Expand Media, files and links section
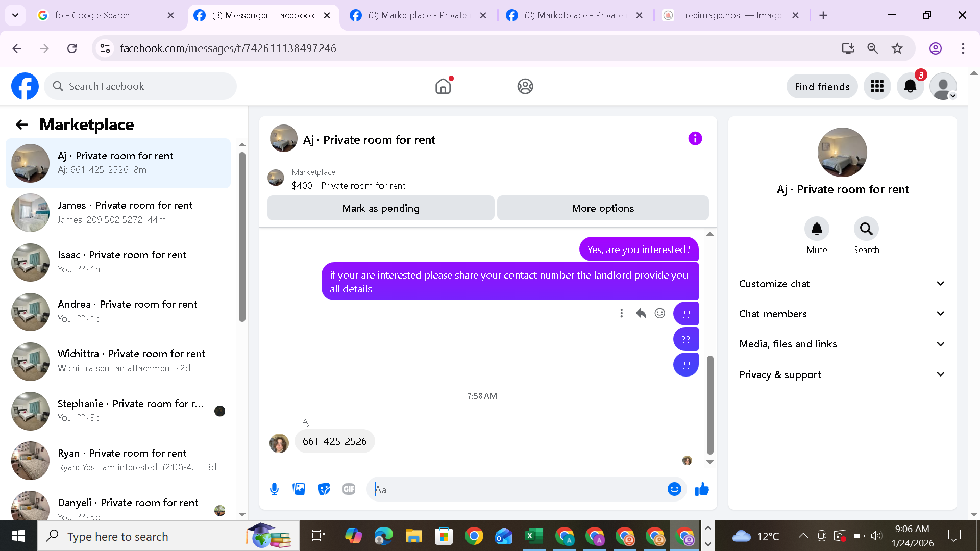 (841, 344)
